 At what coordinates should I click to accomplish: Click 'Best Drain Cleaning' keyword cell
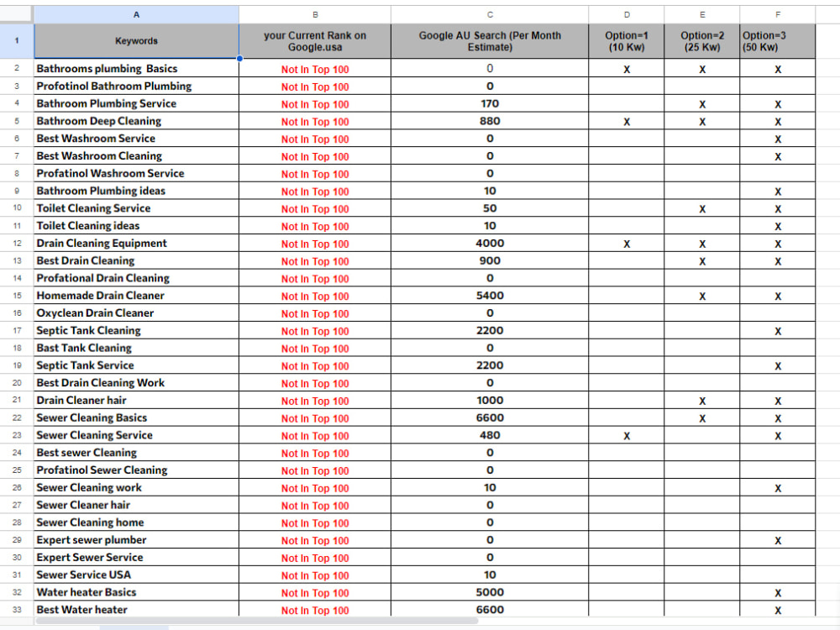(x=137, y=261)
